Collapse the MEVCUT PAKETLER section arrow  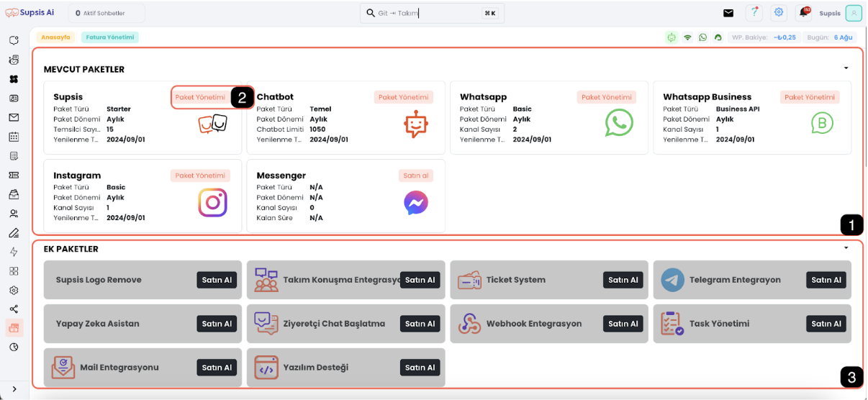846,68
